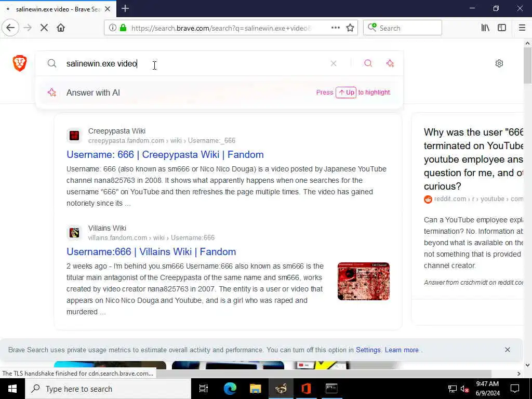Open Learn more link in banner
This screenshot has width=532, height=399.
pyautogui.click(x=402, y=350)
